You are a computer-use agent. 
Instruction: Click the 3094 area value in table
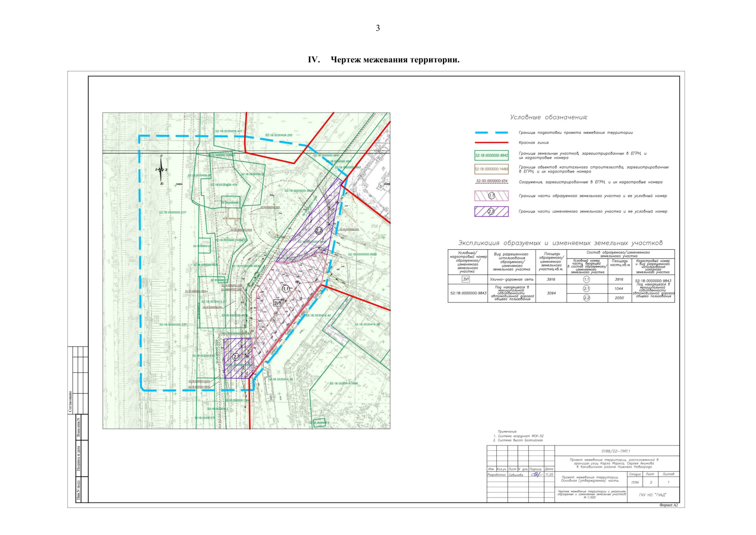[551, 293]
